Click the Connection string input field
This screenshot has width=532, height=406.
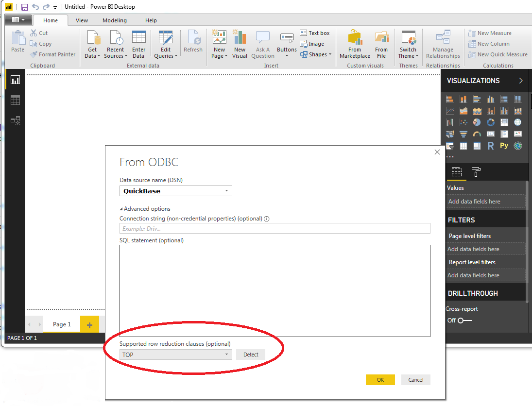(x=275, y=228)
